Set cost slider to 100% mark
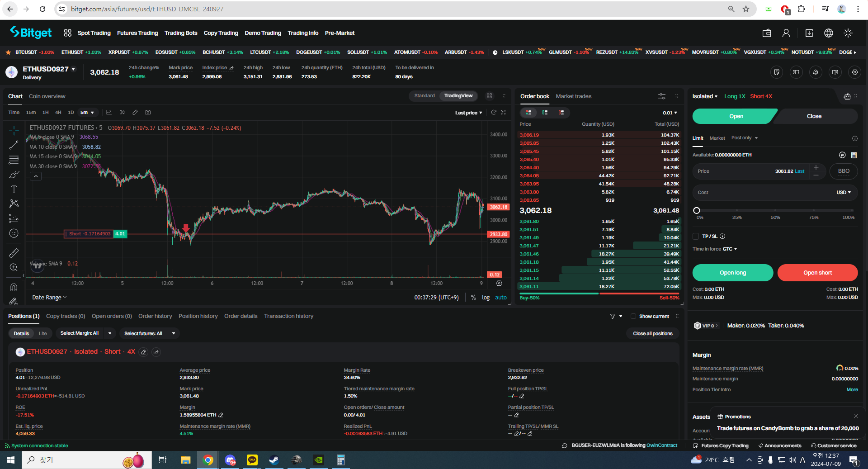 [x=852, y=211]
